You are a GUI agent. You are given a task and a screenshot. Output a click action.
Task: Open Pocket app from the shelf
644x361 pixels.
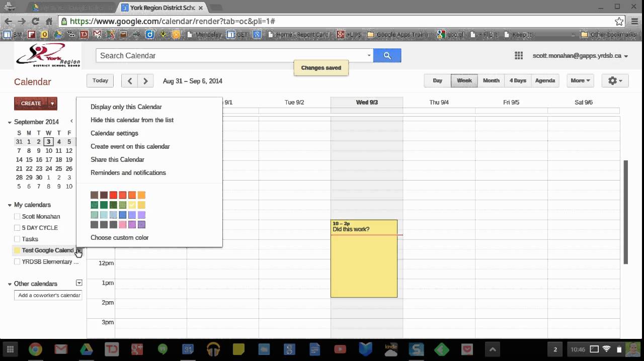click(x=467, y=349)
